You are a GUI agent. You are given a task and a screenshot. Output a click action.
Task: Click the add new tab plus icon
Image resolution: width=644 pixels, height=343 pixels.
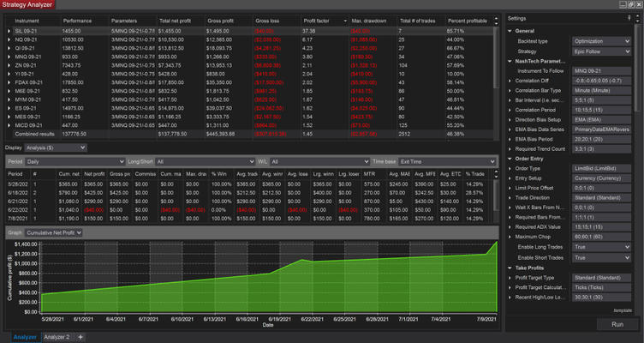(x=80, y=337)
